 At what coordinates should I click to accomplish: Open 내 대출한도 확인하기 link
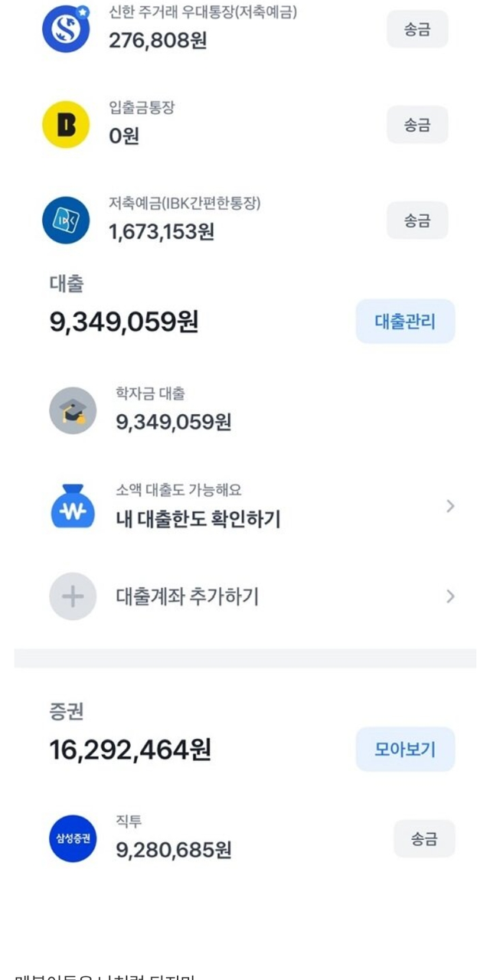coord(198,518)
